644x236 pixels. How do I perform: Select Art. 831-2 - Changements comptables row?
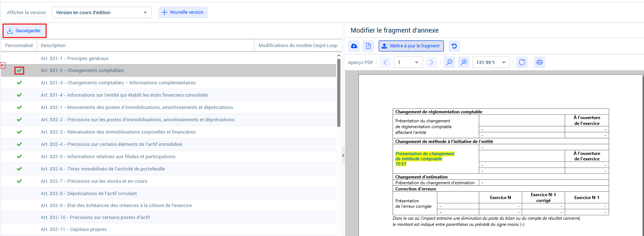pyautogui.click(x=168, y=71)
